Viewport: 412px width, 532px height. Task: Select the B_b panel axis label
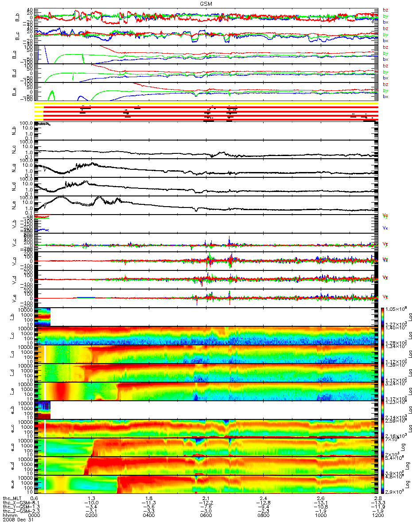(x=18, y=17)
